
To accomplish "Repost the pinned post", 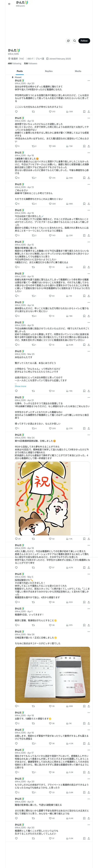I will 33,112.
